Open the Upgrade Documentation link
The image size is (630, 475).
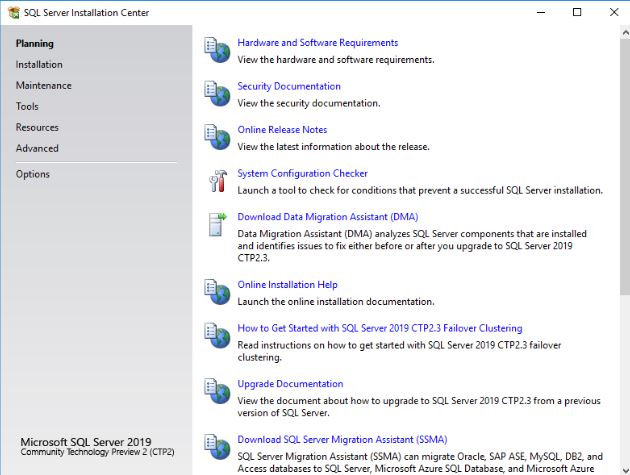[x=290, y=384]
